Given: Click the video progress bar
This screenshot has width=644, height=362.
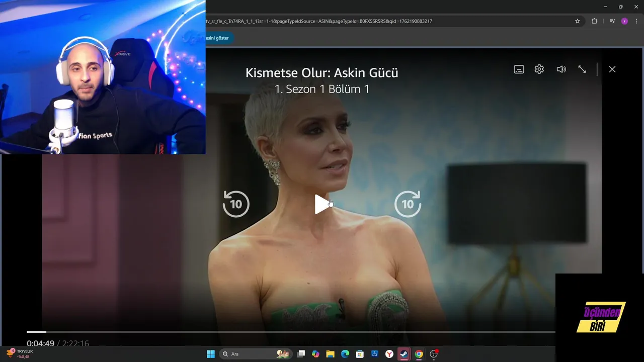Looking at the screenshot, I should [x=291, y=332].
